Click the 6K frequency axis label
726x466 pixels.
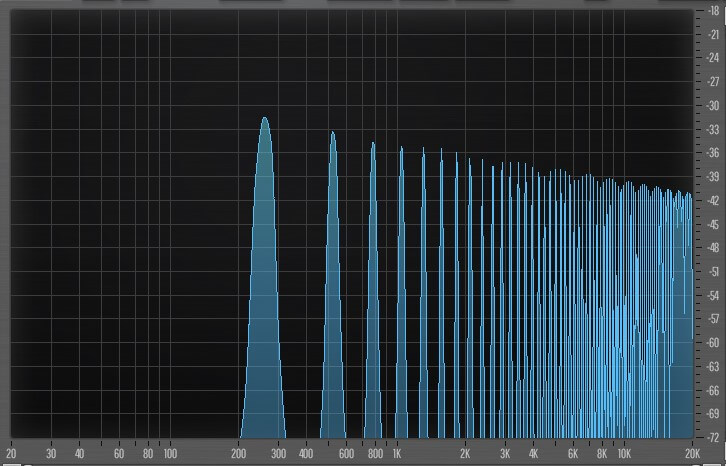pyautogui.click(x=573, y=453)
